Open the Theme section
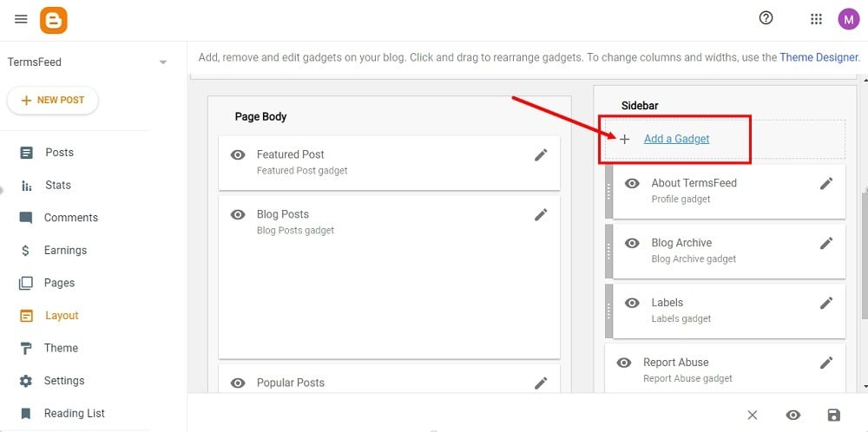868x432 pixels. tap(61, 349)
